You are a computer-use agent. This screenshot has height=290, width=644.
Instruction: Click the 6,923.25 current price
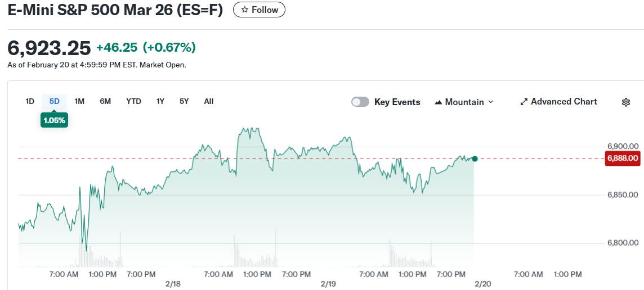[50, 48]
